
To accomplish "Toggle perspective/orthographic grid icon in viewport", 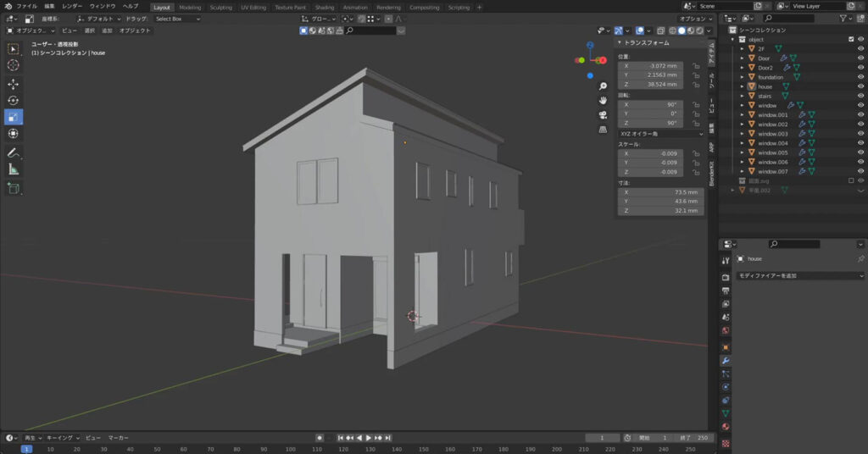I will pyautogui.click(x=603, y=130).
